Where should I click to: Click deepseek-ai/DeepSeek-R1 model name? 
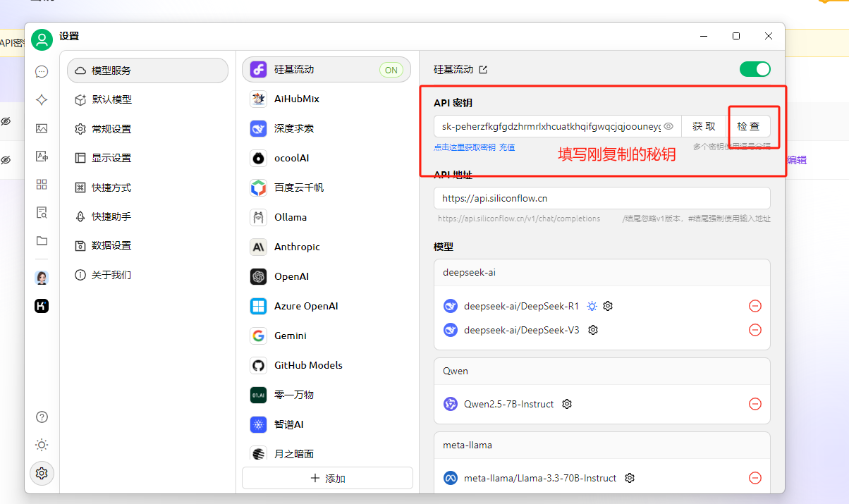pyautogui.click(x=521, y=306)
